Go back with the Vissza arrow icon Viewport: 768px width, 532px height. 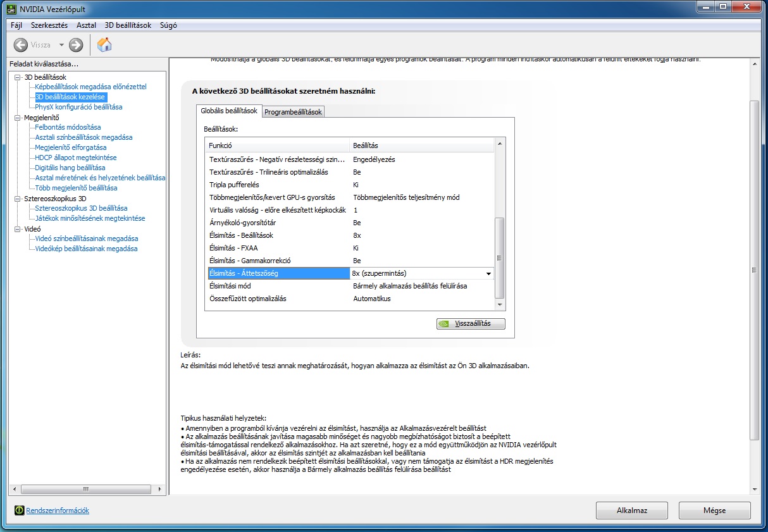click(x=21, y=45)
